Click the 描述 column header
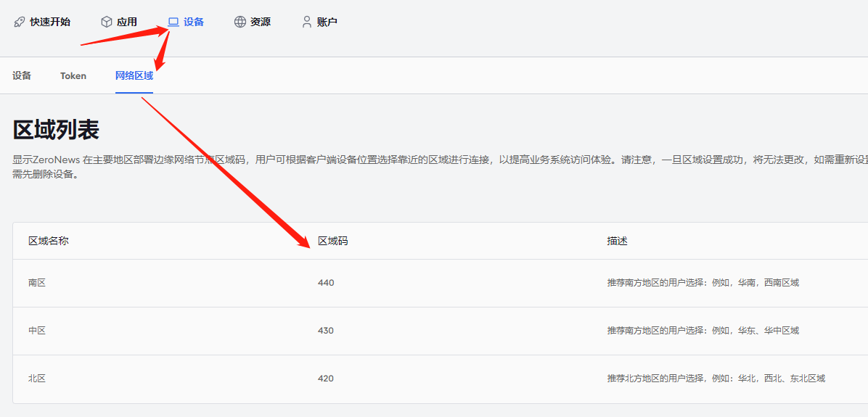Viewport: 868px width, 417px height. tap(617, 241)
